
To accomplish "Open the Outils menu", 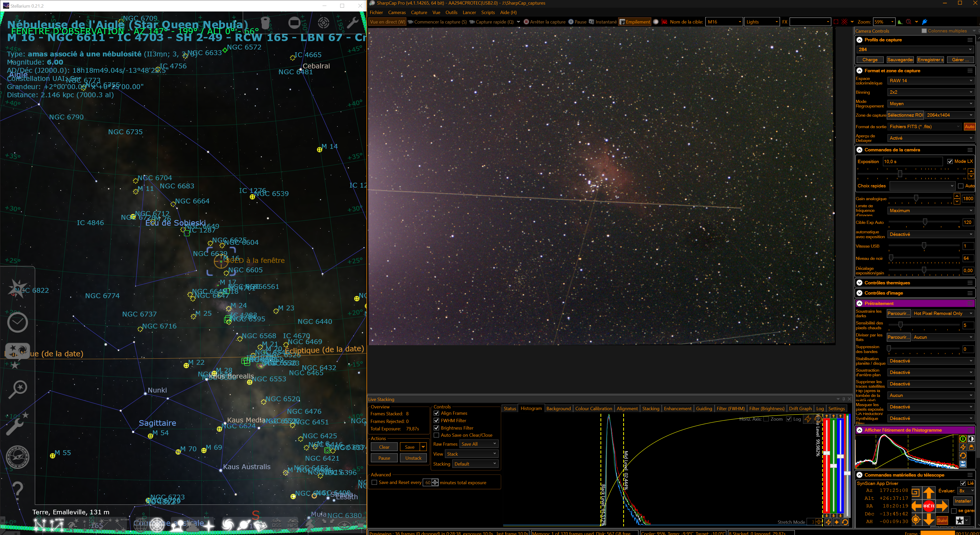I will (451, 13).
